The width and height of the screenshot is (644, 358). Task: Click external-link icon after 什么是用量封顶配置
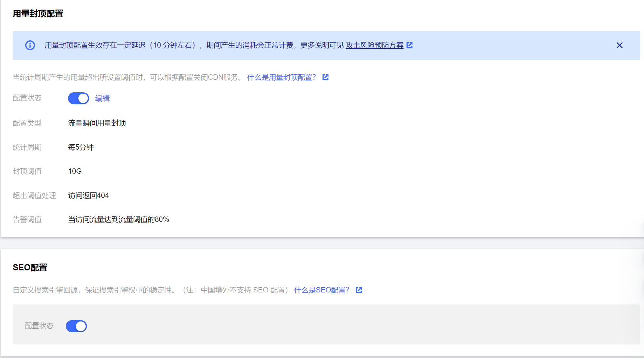[x=325, y=77]
